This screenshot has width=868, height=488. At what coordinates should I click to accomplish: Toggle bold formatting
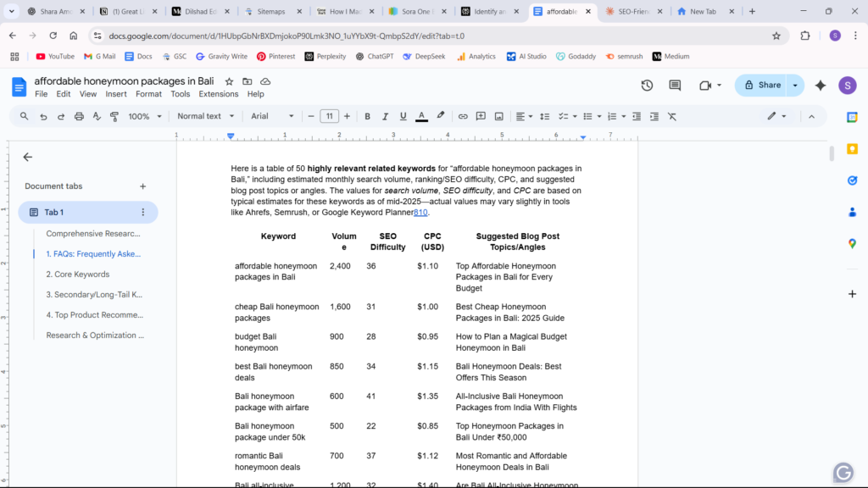pos(367,116)
